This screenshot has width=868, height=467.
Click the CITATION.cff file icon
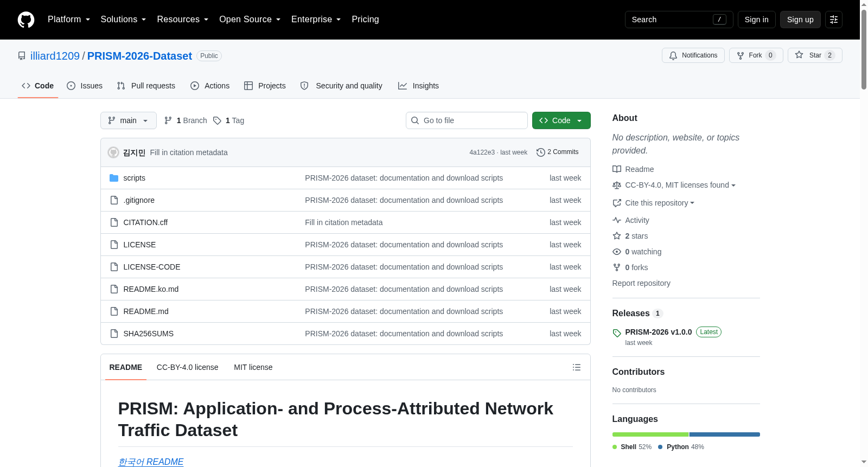[114, 222]
